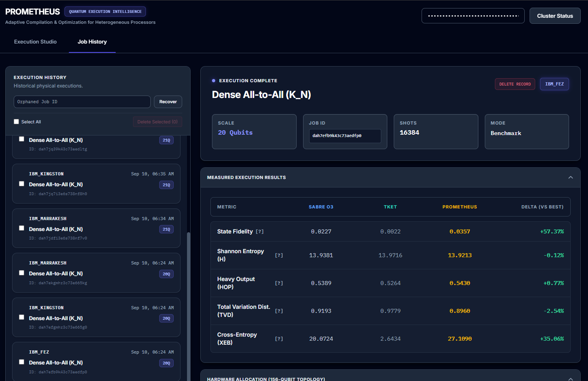Check the IBM_KINGSTON 06:35 AM job checkbox
588x381 pixels.
[22, 184]
